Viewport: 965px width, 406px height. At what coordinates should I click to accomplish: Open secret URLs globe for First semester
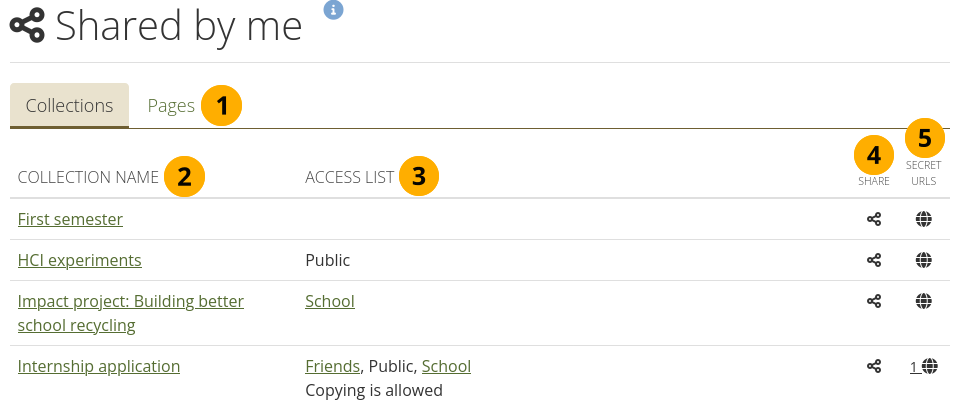tap(924, 219)
